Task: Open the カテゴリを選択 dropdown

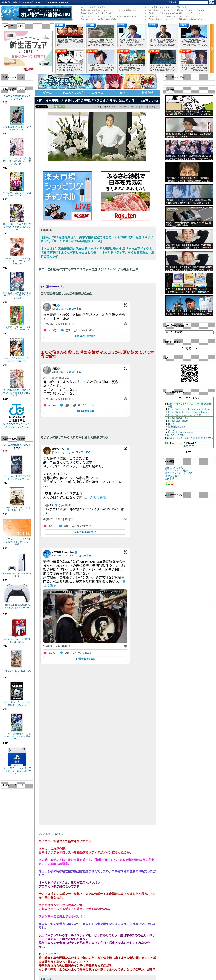Action: [189, 332]
